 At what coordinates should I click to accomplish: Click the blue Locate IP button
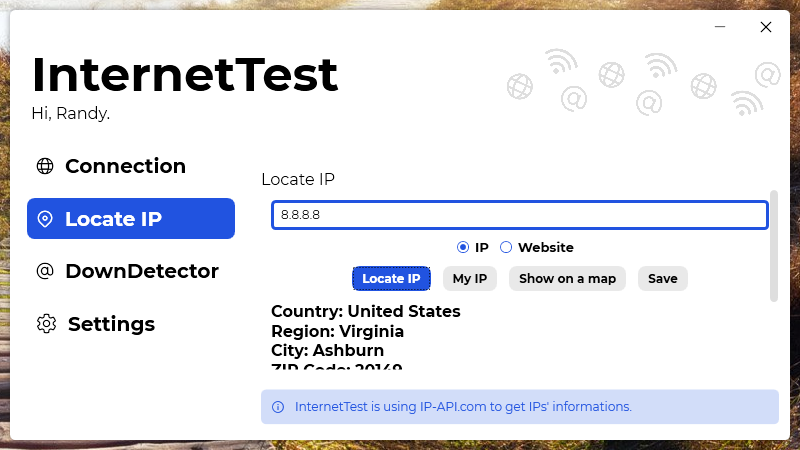[x=391, y=279]
